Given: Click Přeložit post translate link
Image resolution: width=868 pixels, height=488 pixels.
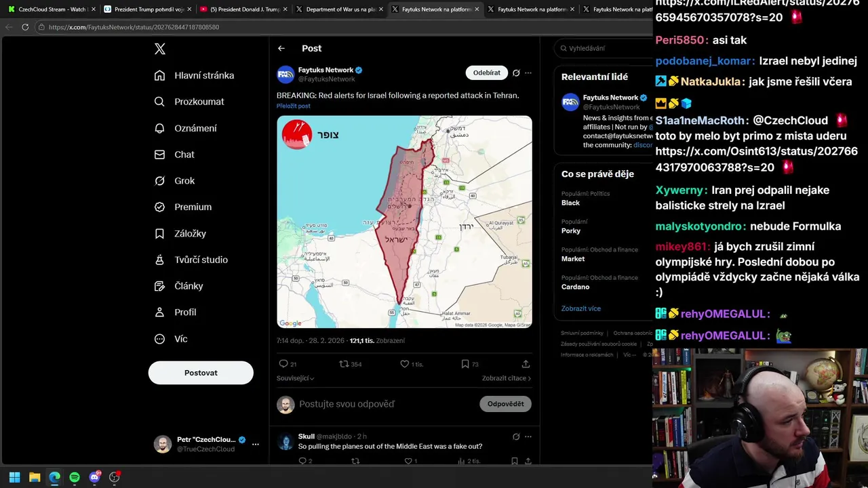Looking at the screenshot, I should pos(293,106).
